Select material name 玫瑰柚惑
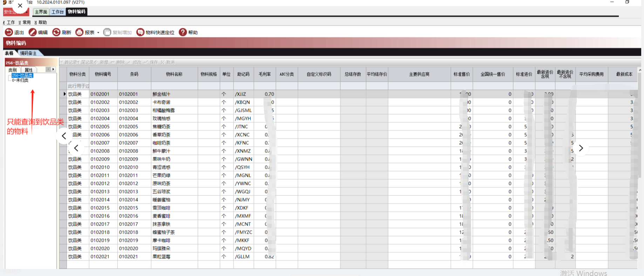Image resolution: width=644 pixels, height=276 pixels. 162,118
